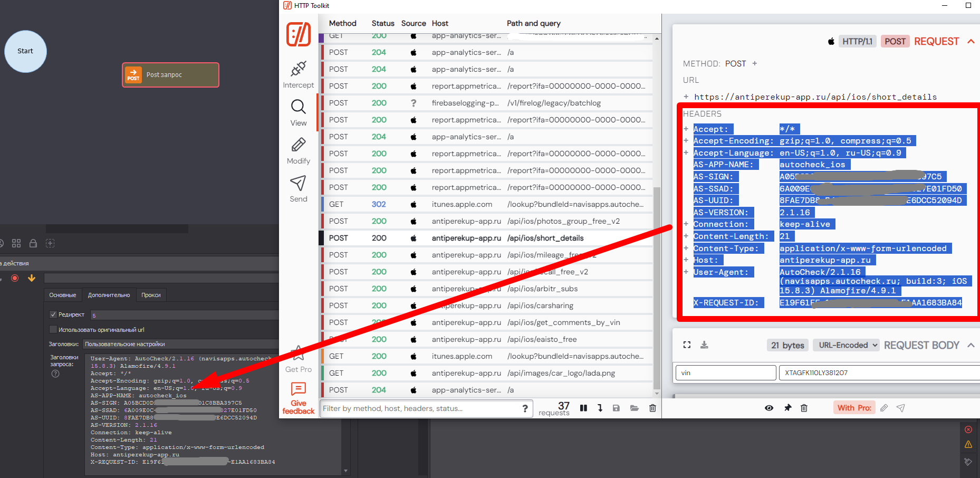Viewport: 980px width, 478px height.
Task: Pin this request with the pin icon
Action: [787, 408]
